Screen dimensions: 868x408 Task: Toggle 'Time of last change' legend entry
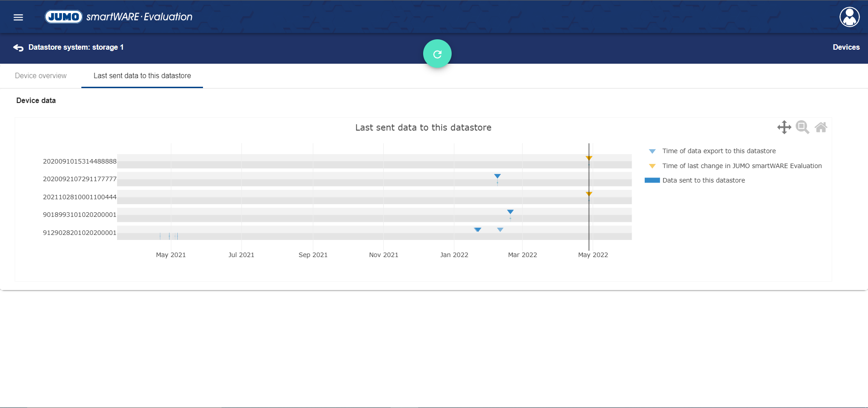741,166
